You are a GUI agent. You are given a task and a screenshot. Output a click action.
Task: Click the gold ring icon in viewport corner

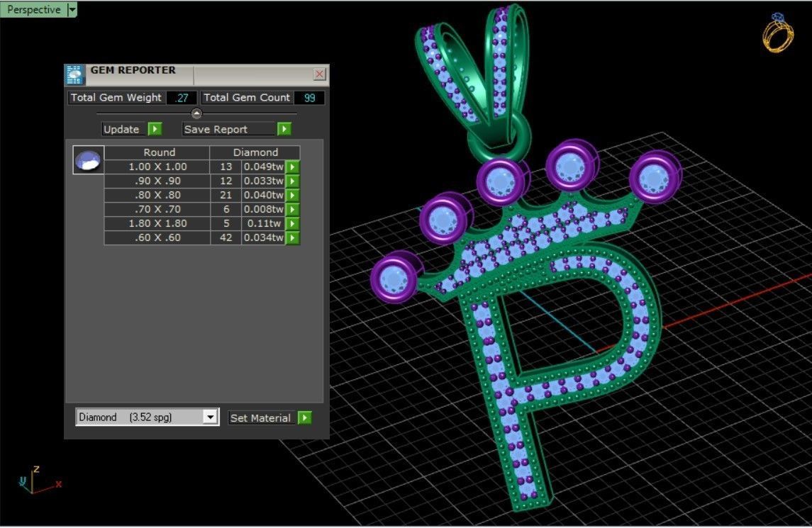[777, 33]
